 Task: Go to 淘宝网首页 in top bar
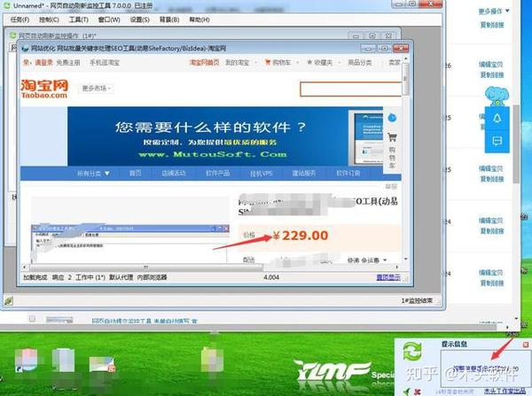click(204, 62)
